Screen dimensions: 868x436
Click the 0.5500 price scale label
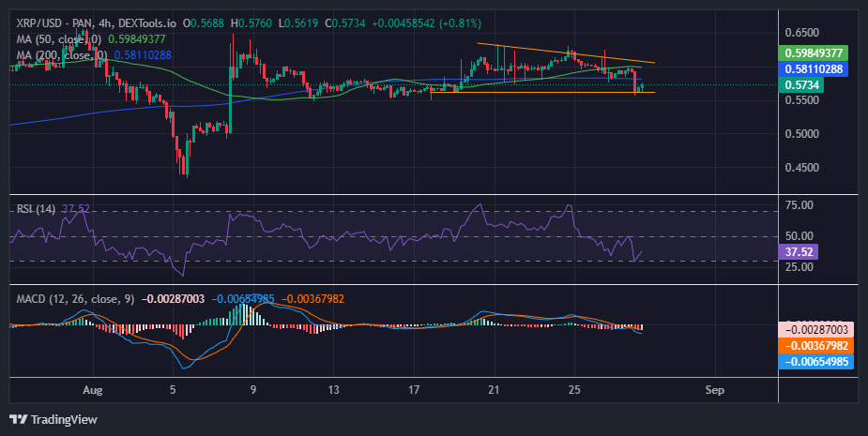[802, 100]
